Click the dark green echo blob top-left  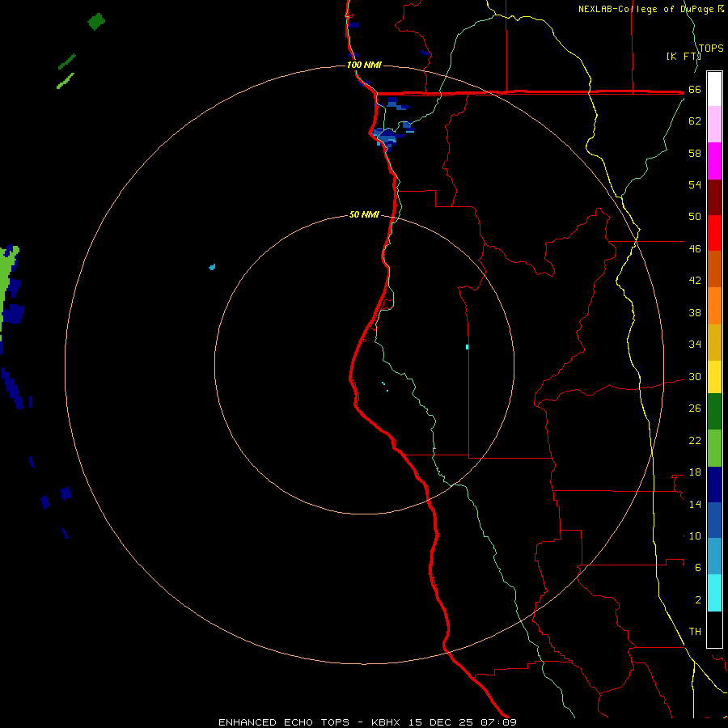click(96, 21)
